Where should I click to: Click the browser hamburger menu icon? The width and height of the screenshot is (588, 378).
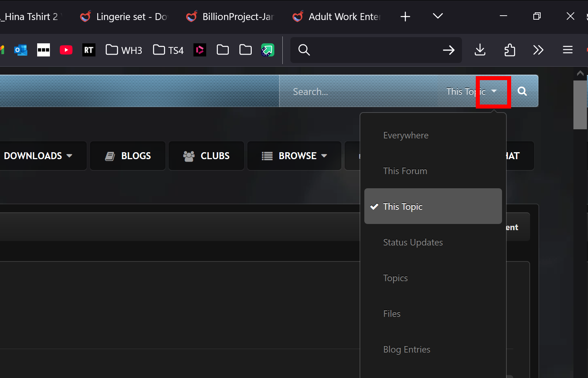click(x=567, y=50)
